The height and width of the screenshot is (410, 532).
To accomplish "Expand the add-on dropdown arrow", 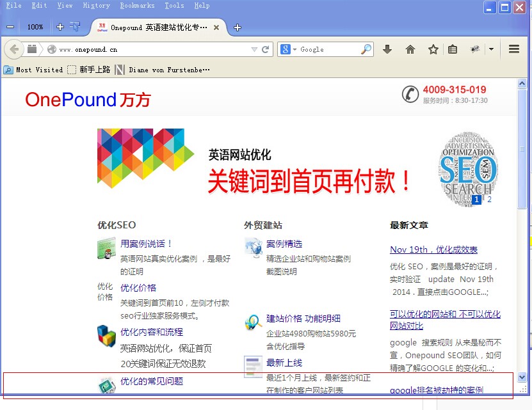I will tap(491, 49).
